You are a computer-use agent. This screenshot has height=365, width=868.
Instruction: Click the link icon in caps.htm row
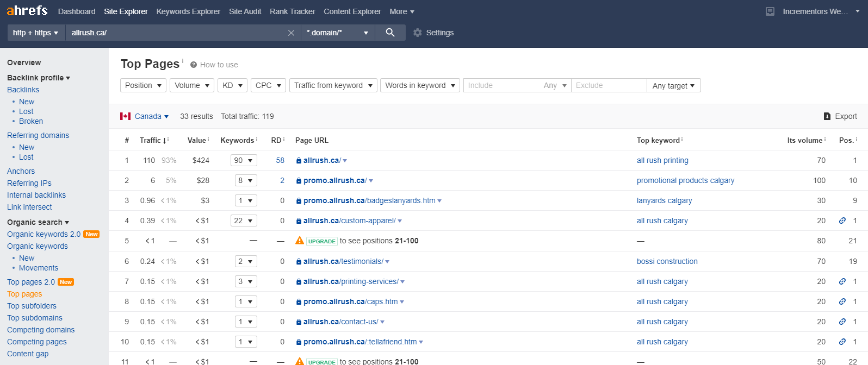pos(842,301)
